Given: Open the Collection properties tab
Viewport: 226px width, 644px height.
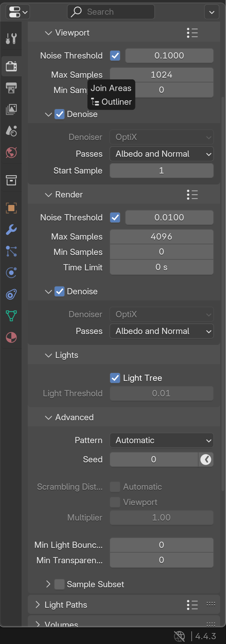Looking at the screenshot, I should point(11,180).
